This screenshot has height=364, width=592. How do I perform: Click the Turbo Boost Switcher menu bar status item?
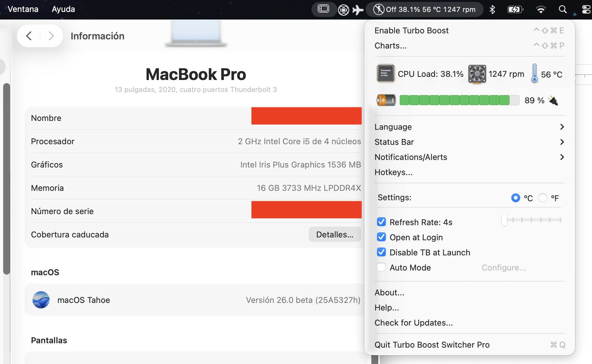tap(424, 9)
